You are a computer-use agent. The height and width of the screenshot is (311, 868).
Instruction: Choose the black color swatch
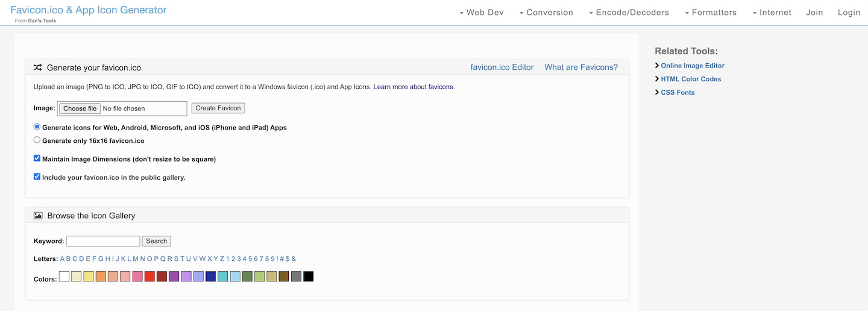tap(309, 277)
